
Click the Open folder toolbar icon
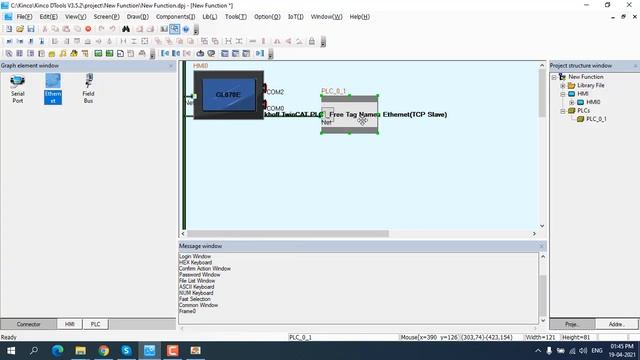tap(20, 29)
